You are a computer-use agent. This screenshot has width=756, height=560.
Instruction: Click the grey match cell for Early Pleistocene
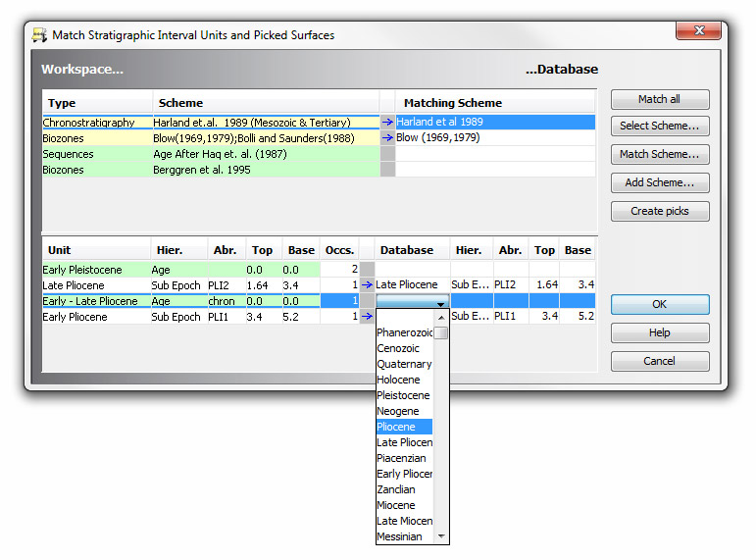[368, 269]
